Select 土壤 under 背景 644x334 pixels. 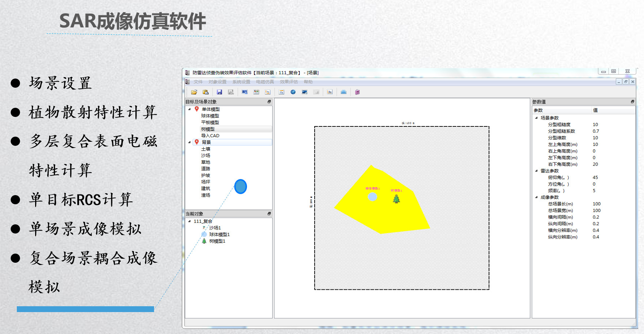click(206, 149)
